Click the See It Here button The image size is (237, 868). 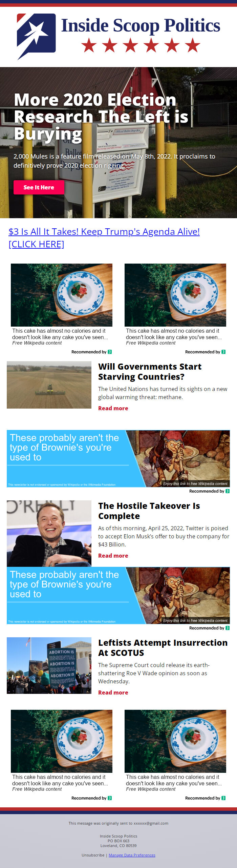(39, 187)
